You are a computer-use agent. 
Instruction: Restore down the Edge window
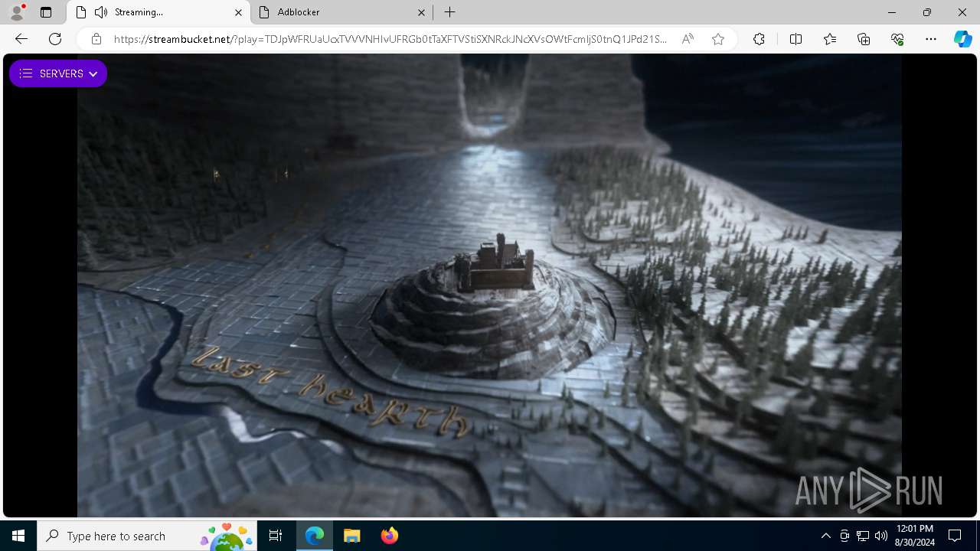[x=927, y=12]
